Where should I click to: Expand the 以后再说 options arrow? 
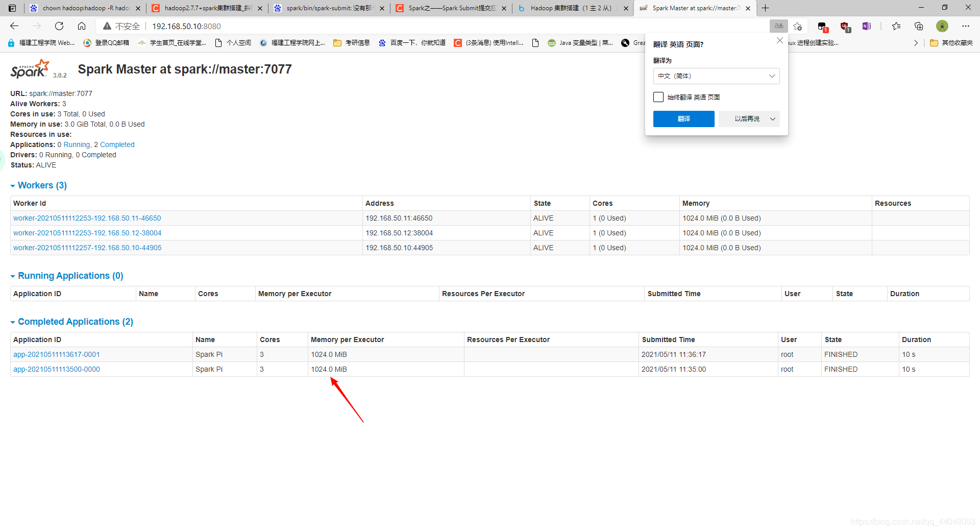pos(773,119)
